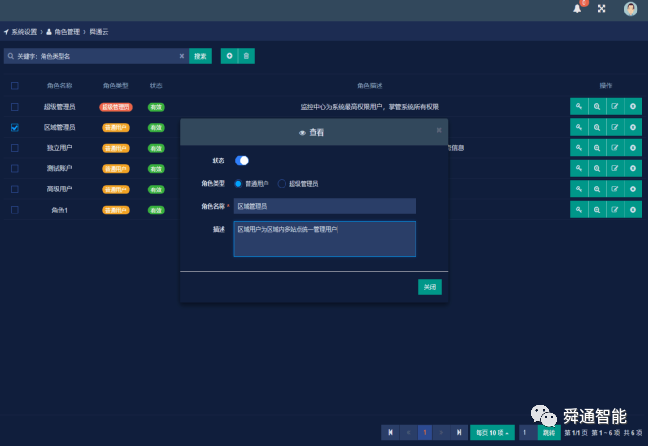View details magnifier for 区域管理员 row
Screen dimensions: 648x446
tap(597, 127)
